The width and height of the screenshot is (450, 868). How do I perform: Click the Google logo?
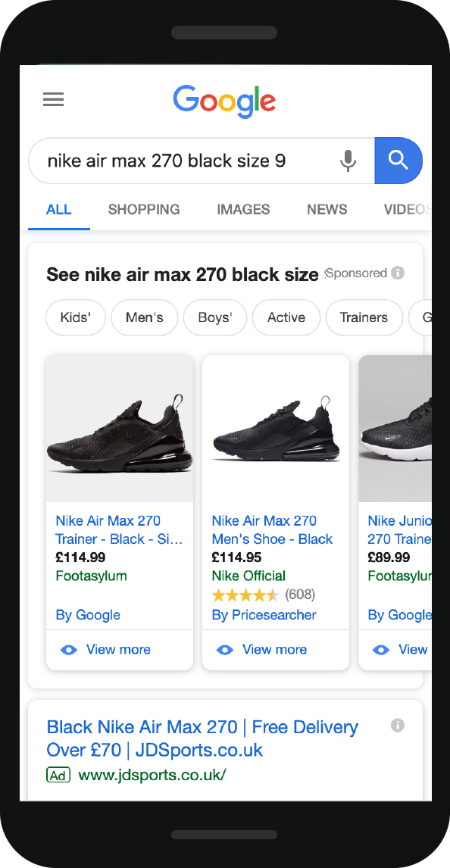(224, 101)
